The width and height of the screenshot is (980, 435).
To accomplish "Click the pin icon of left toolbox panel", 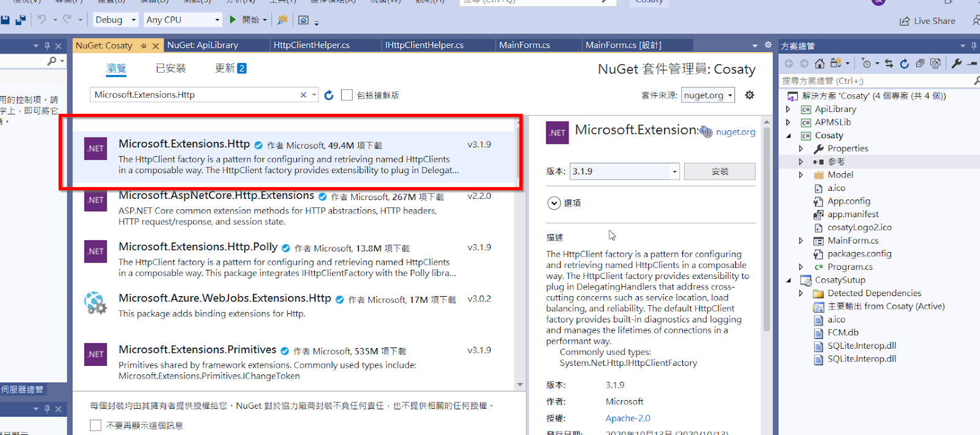I will (47, 46).
